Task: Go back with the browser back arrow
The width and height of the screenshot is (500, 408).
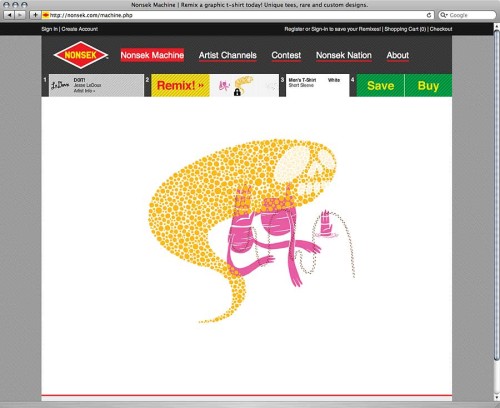Action: point(9,15)
